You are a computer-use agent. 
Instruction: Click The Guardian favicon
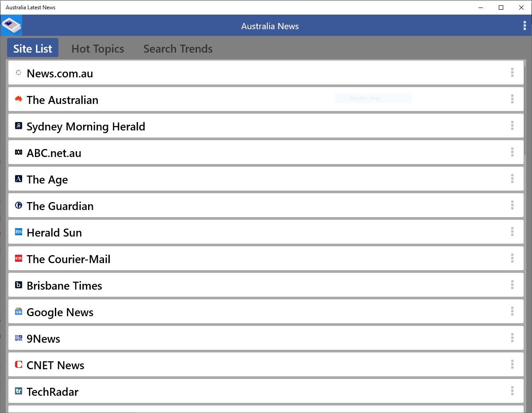(x=19, y=205)
